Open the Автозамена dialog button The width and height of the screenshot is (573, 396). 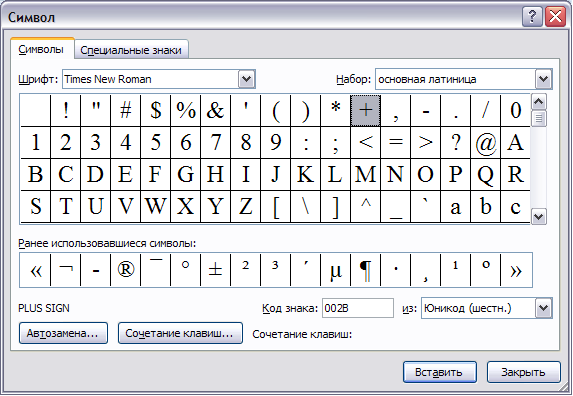click(x=63, y=333)
